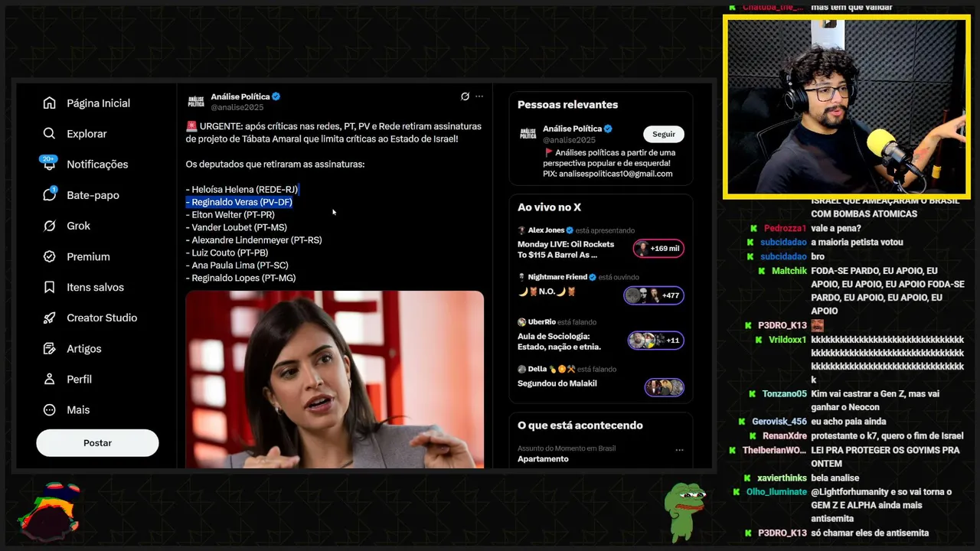
Task: Open three-dot menu for Apartamento trend
Action: coord(679,450)
